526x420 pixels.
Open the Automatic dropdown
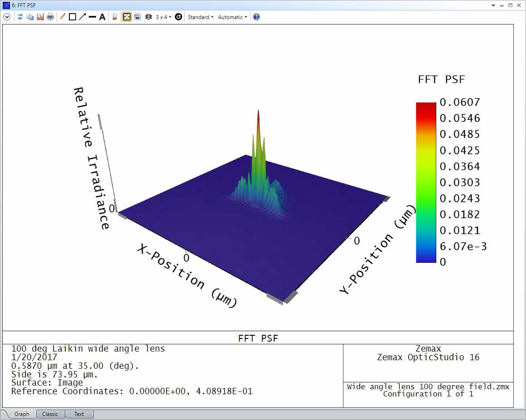click(x=232, y=17)
